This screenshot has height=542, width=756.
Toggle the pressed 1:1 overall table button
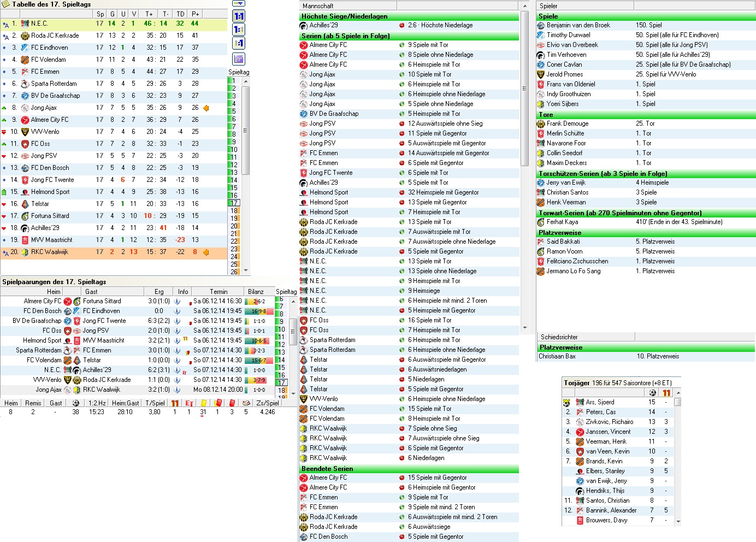coord(239,16)
